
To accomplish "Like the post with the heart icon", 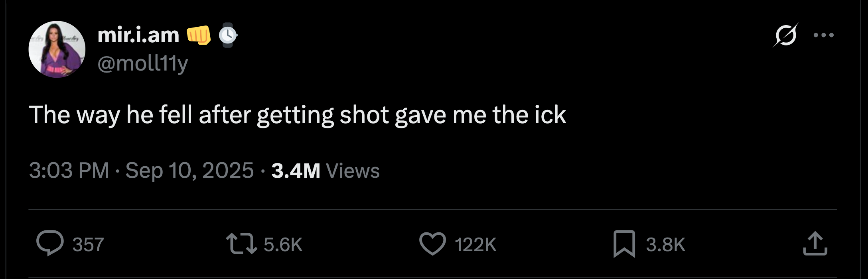I will [x=432, y=244].
